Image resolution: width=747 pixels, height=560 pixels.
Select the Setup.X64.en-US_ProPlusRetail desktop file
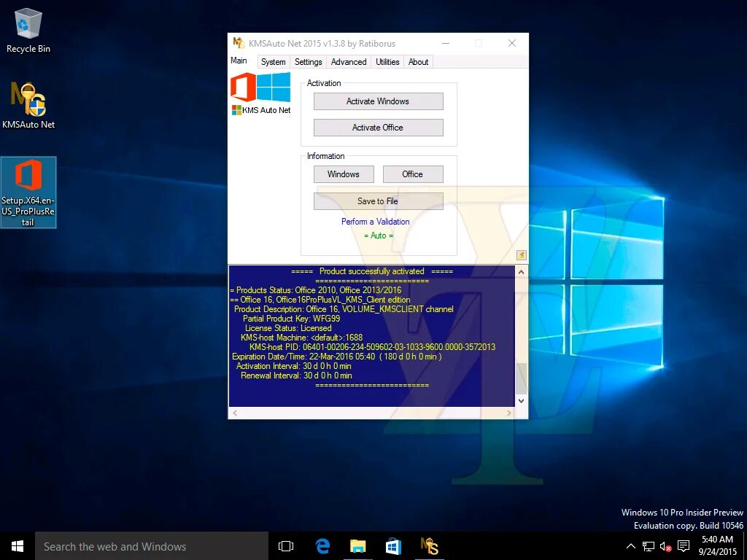[x=28, y=192]
